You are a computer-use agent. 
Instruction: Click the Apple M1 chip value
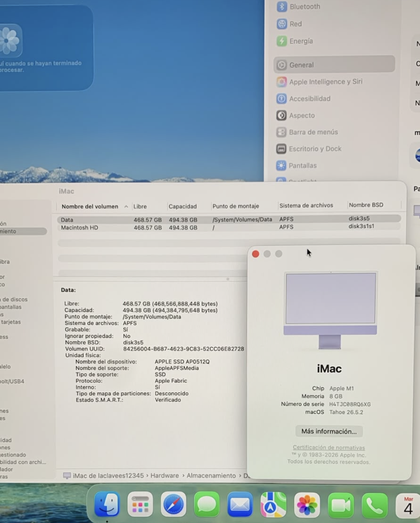pyautogui.click(x=342, y=388)
